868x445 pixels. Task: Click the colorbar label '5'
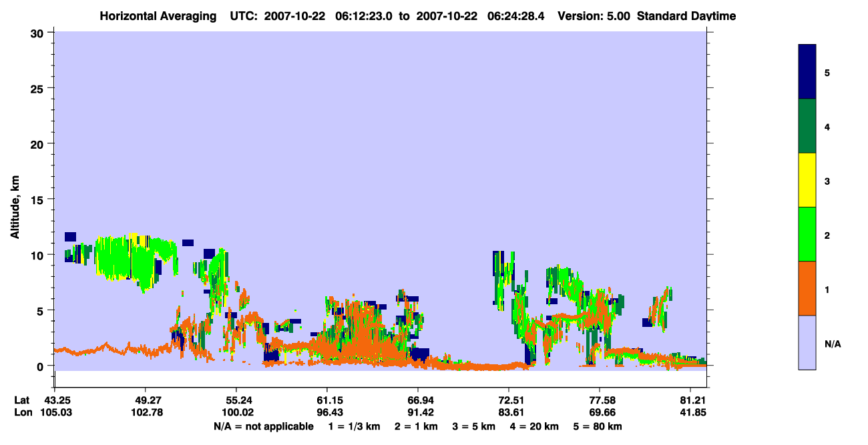click(827, 72)
